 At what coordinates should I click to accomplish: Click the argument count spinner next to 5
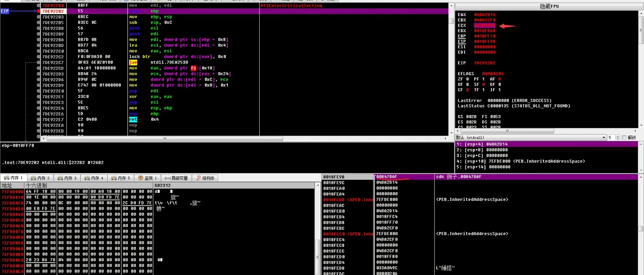618,138
